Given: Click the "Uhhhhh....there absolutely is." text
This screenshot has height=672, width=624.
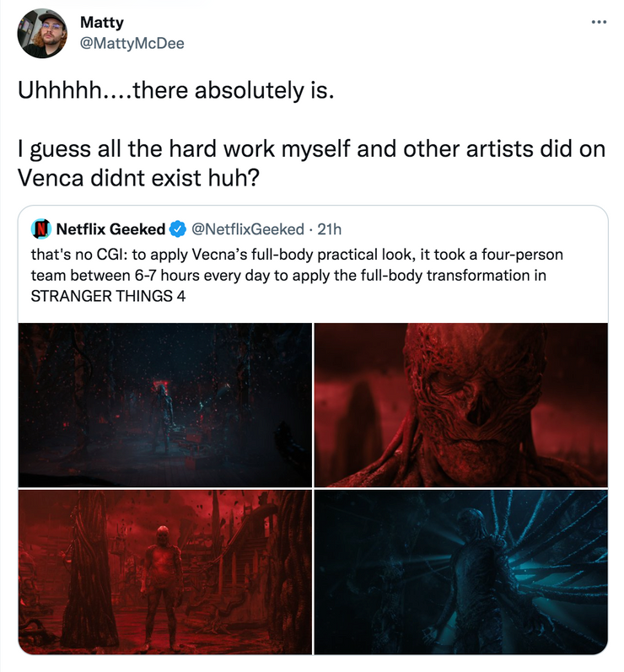Looking at the screenshot, I should click(x=175, y=91).
